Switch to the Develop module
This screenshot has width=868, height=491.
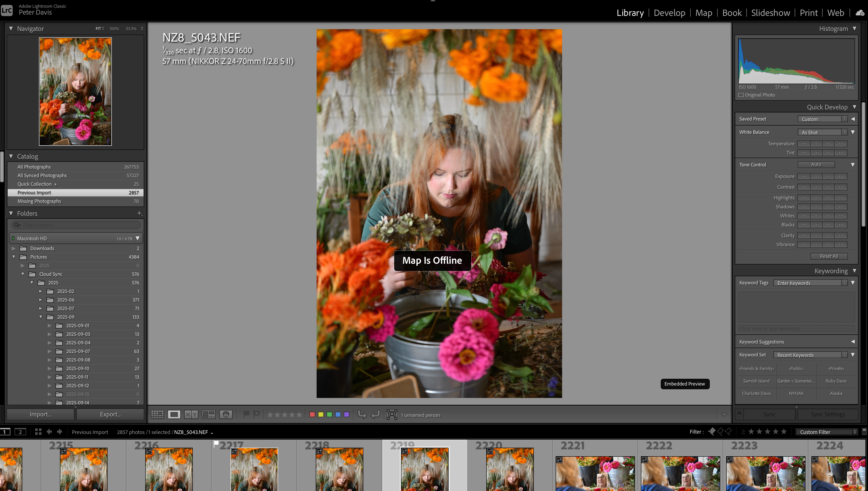pyautogui.click(x=669, y=13)
